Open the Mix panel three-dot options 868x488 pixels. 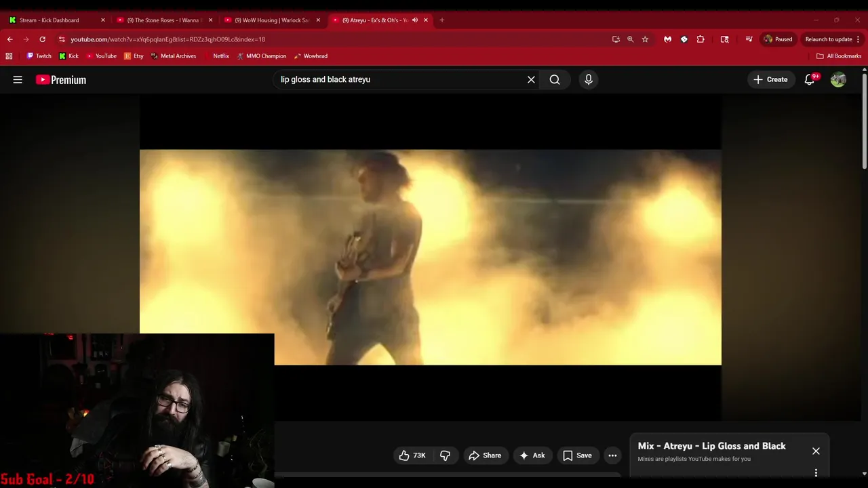816,473
